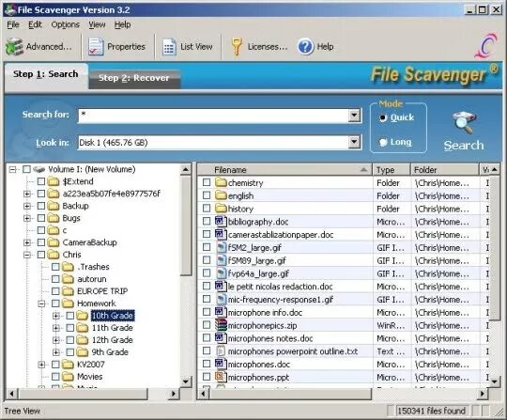Collapse the Volume I tree node
Viewport: 507px width, 420px height.
pyautogui.click(x=12, y=169)
